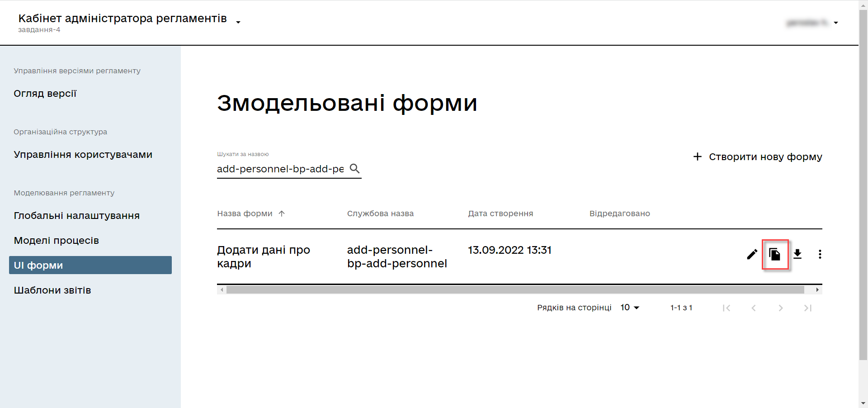Screen dimensions: 868x408
Task: Expand the cabinet title dropdown arrow
Action: tap(238, 22)
